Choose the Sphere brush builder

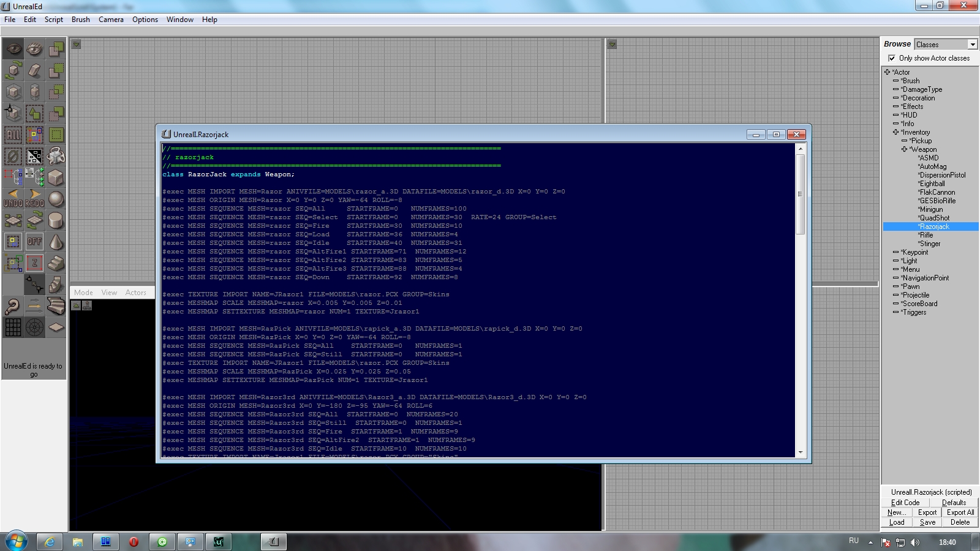(x=56, y=199)
